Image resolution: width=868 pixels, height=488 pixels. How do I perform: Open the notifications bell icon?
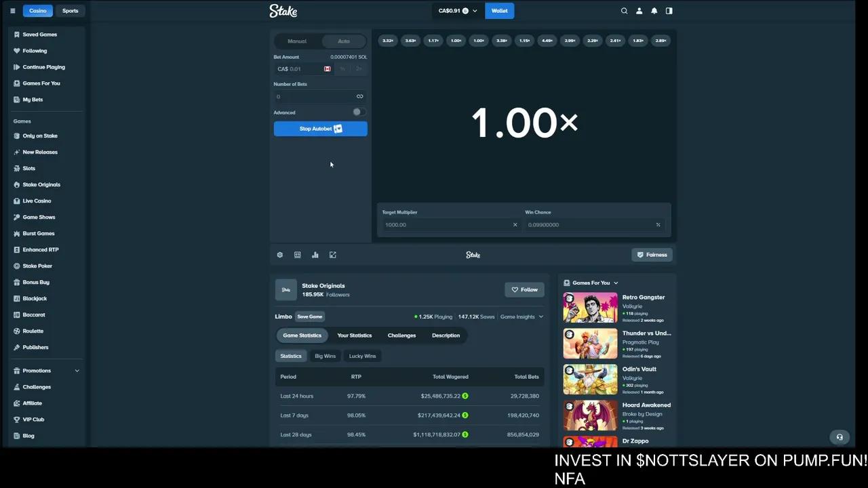(654, 11)
